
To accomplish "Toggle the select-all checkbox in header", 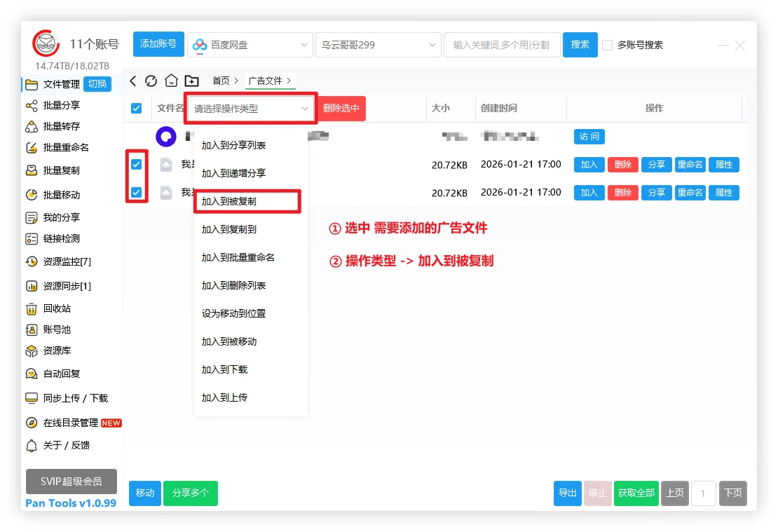I will tap(137, 109).
